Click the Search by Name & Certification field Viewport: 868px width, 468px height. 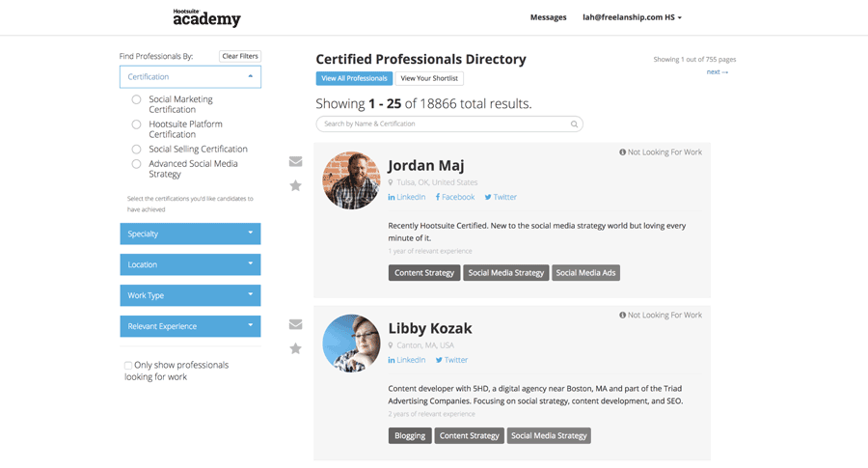[x=449, y=124]
